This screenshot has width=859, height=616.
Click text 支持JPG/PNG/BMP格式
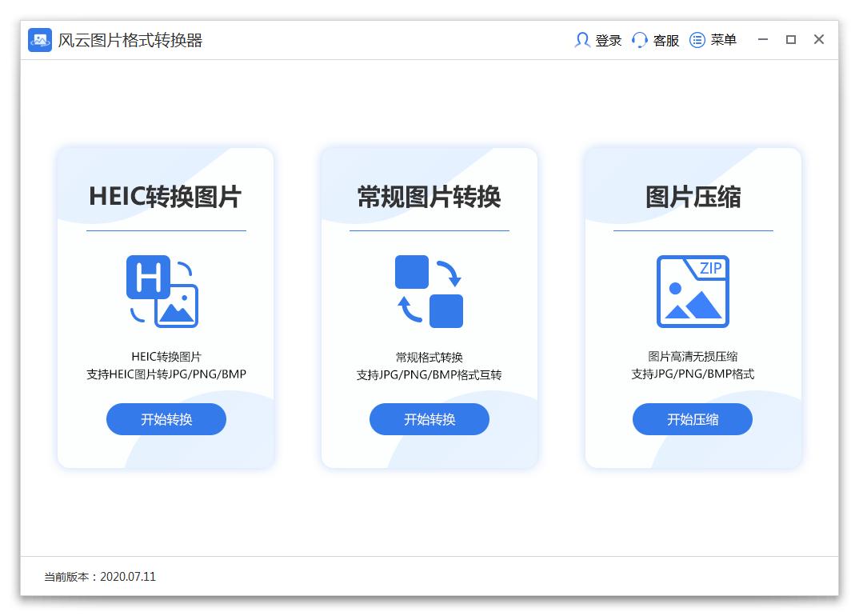click(x=693, y=374)
